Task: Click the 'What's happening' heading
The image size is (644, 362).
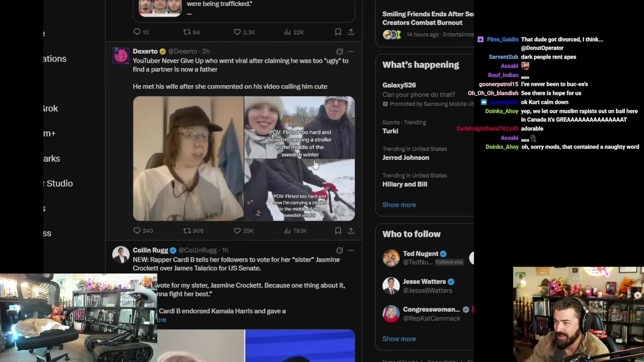Action: pyautogui.click(x=421, y=65)
